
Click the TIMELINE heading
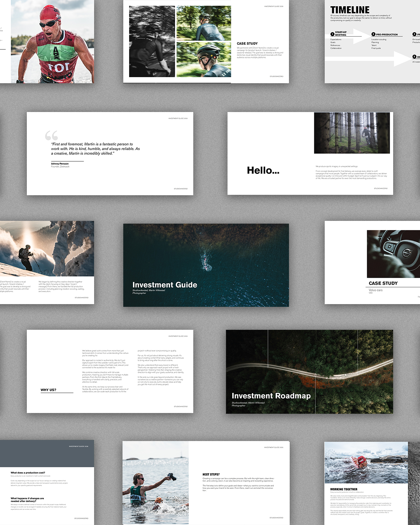tap(350, 10)
